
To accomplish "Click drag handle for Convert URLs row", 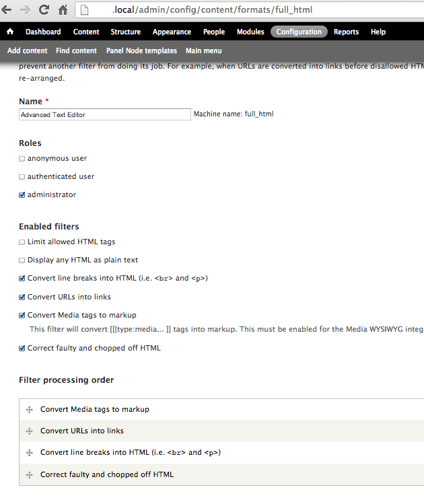I will click(30, 431).
